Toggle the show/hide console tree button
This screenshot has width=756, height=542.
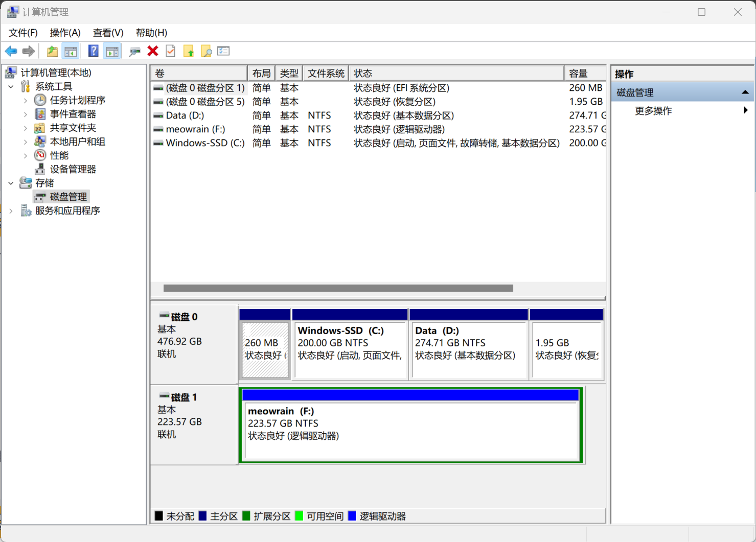coord(71,51)
